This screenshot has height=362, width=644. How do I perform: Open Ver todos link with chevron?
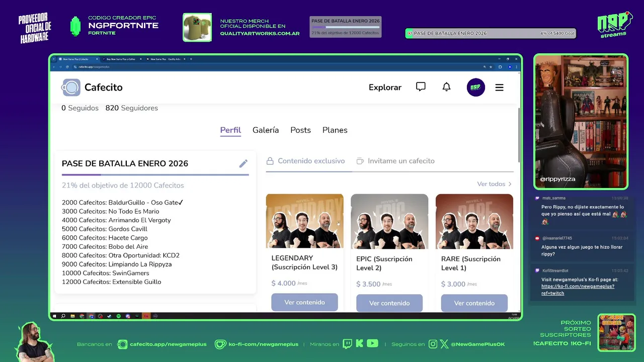(495, 184)
